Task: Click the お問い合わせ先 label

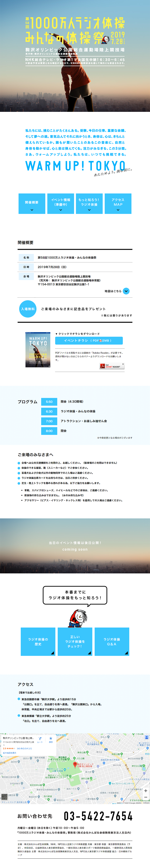Action: click(35, 816)
